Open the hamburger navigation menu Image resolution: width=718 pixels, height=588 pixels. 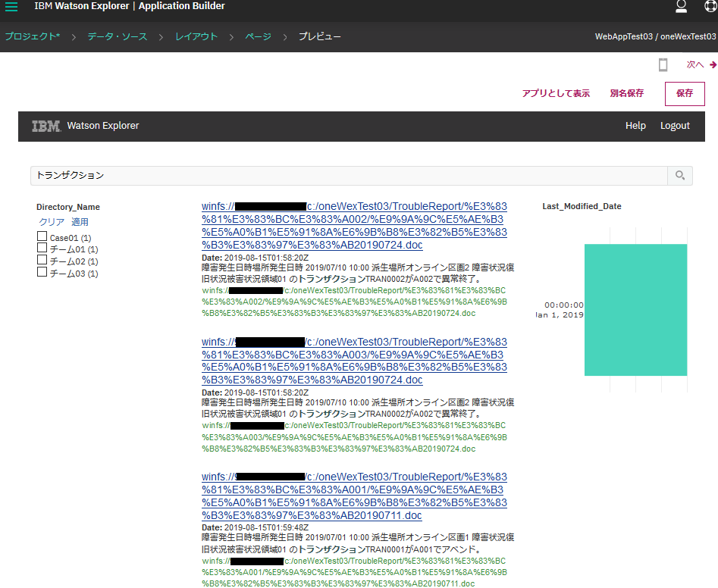tap(11, 6)
